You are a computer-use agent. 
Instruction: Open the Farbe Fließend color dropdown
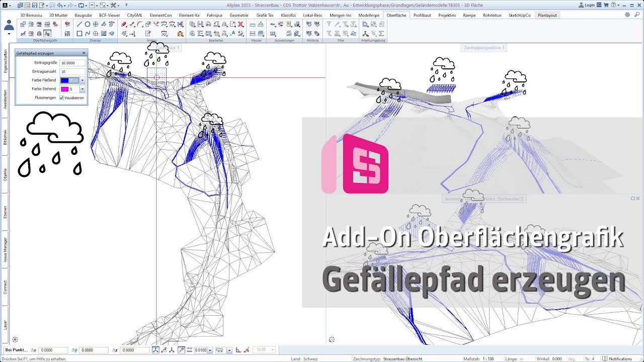(83, 80)
